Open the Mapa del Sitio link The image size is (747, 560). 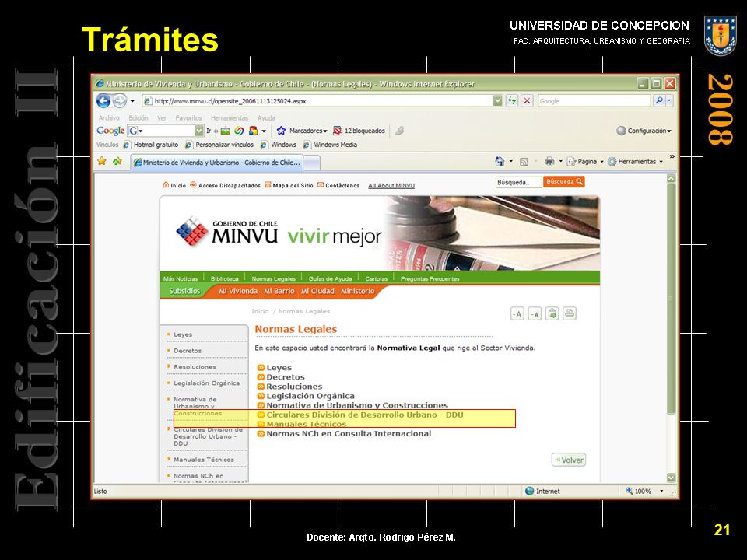[289, 185]
